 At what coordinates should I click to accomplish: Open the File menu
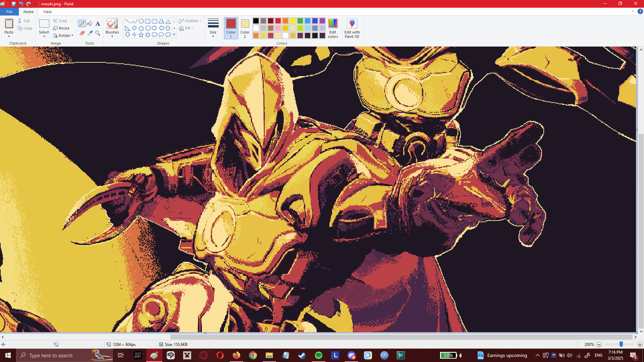9,11
